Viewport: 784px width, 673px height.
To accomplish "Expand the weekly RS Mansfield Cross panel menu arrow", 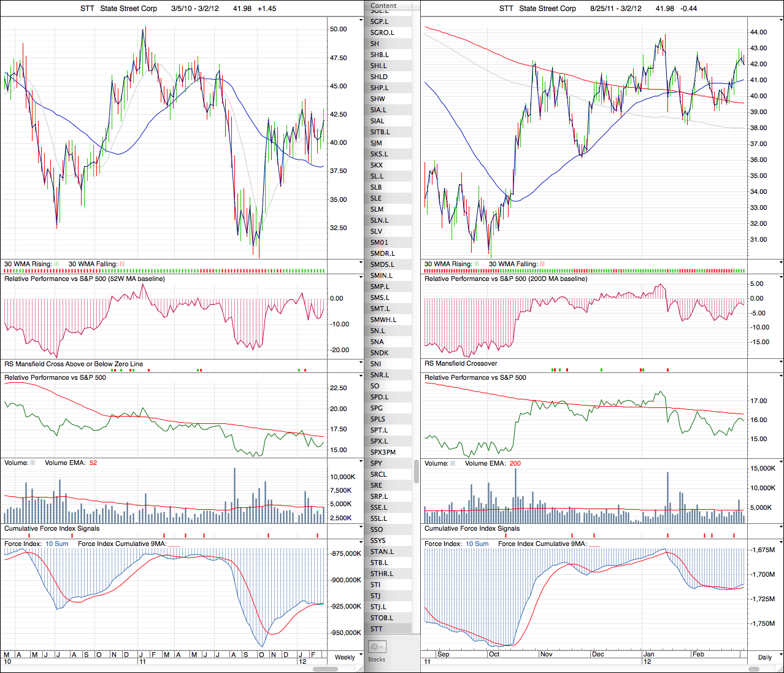I will click(361, 363).
